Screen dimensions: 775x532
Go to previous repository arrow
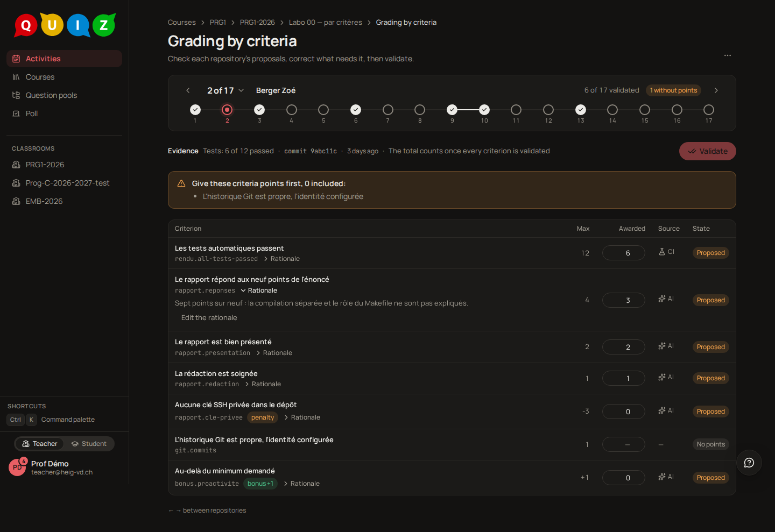[188, 90]
